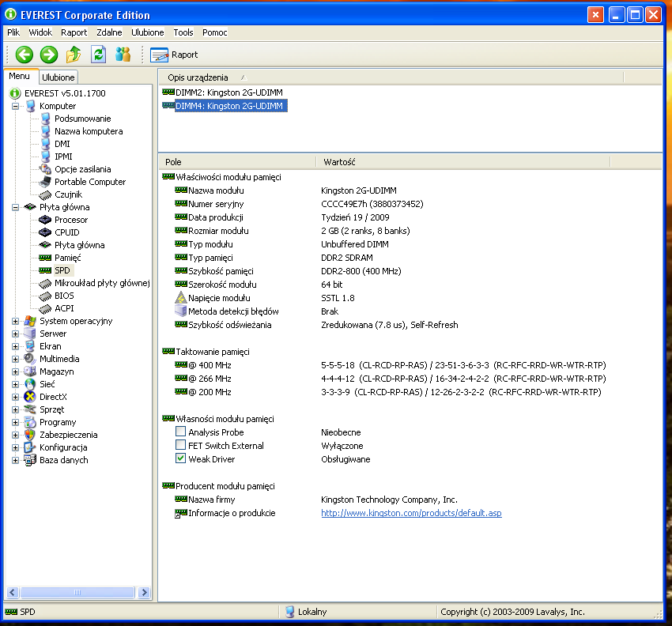The image size is (672, 626).
Task: Click the Baza danych icon
Action: 30,460
